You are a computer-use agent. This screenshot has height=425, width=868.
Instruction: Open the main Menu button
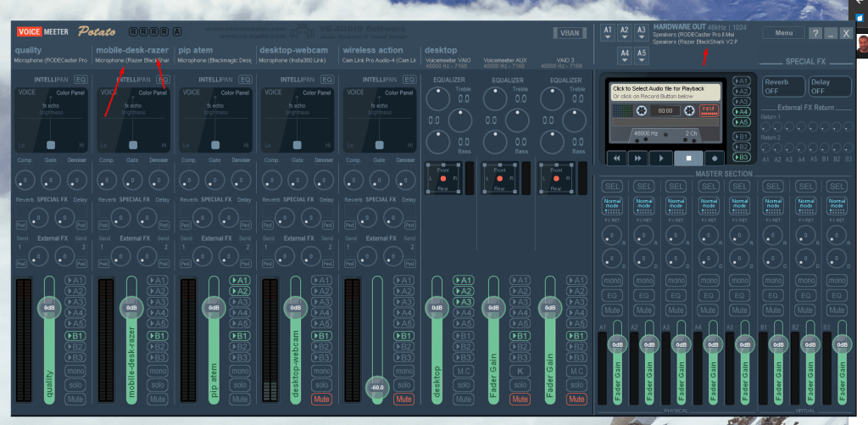tap(783, 33)
